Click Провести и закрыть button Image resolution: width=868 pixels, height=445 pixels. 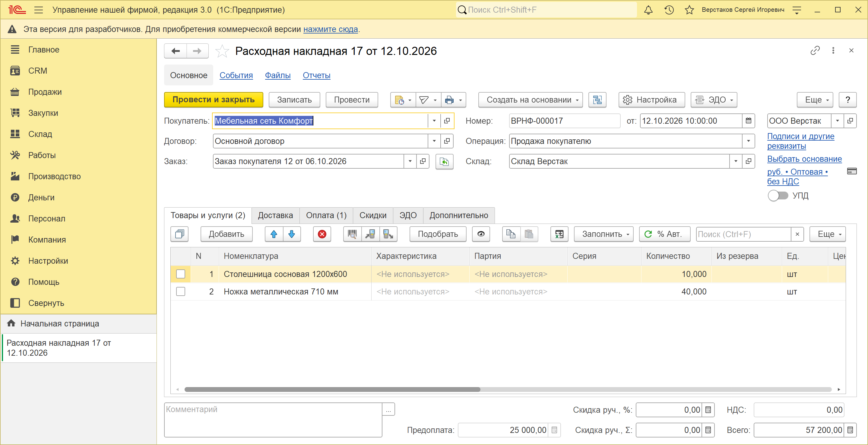(214, 100)
